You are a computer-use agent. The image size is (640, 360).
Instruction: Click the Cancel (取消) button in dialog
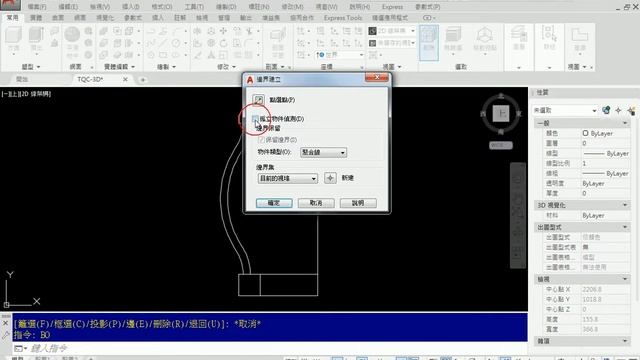point(316,203)
